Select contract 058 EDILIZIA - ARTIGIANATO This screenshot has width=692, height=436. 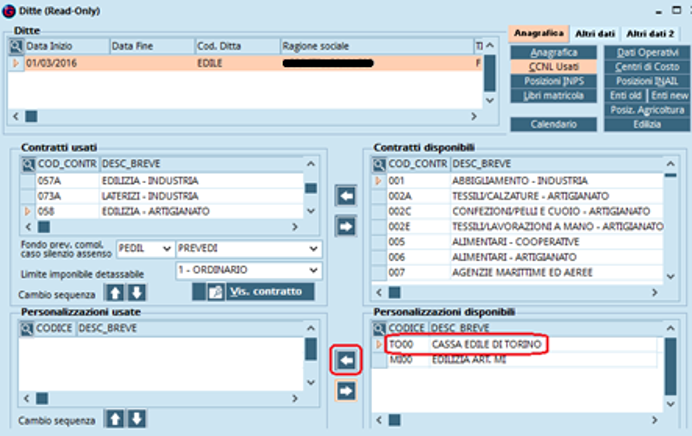tap(162, 211)
